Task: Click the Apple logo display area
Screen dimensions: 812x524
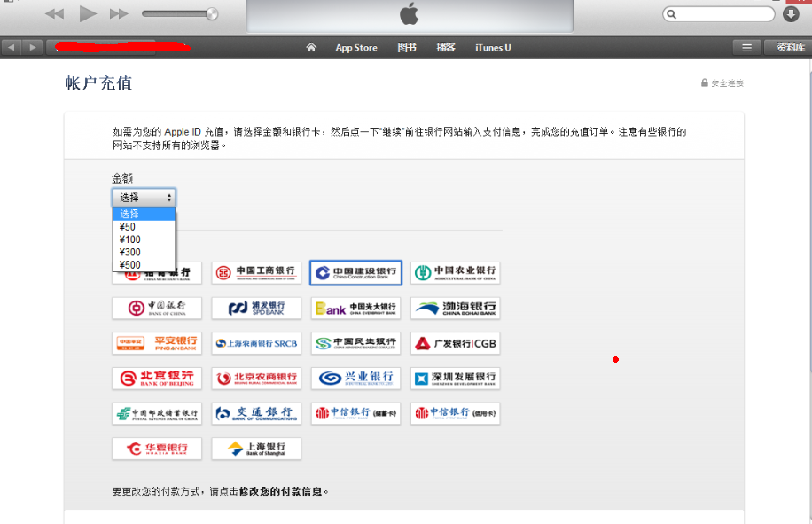Action: tap(410, 15)
